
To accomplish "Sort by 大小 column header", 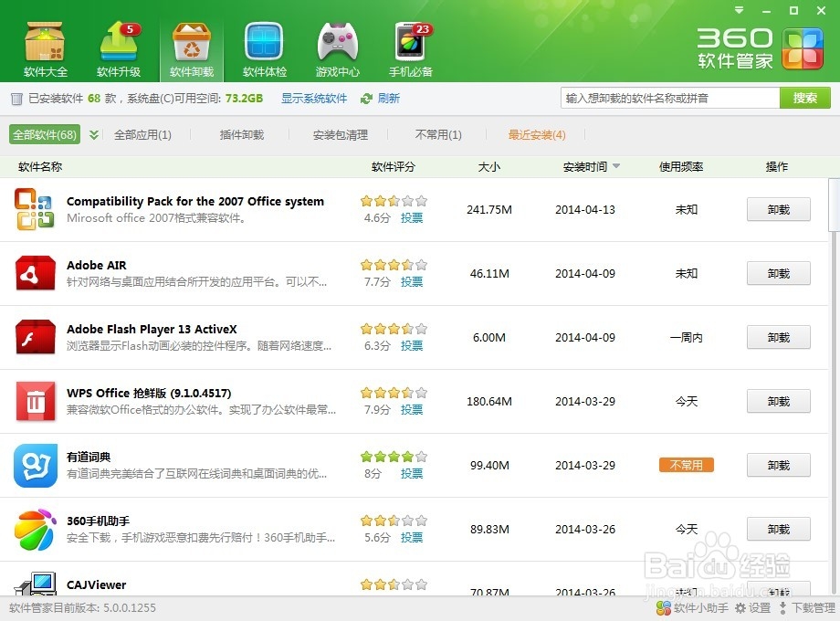I will pyautogui.click(x=488, y=166).
